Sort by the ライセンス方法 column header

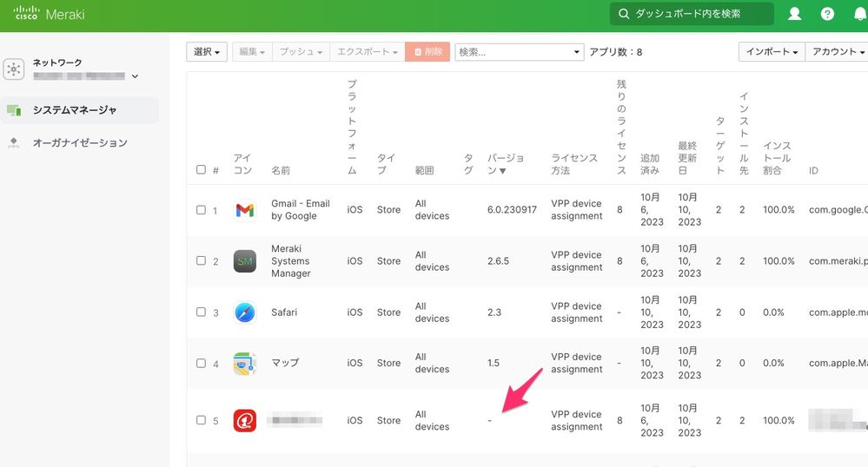point(574,164)
